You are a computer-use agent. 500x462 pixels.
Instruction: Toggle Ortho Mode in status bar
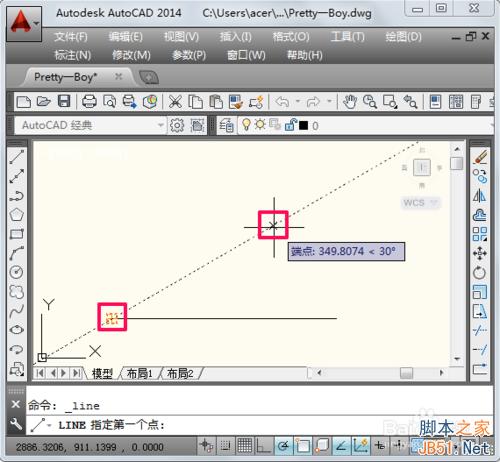(264, 446)
